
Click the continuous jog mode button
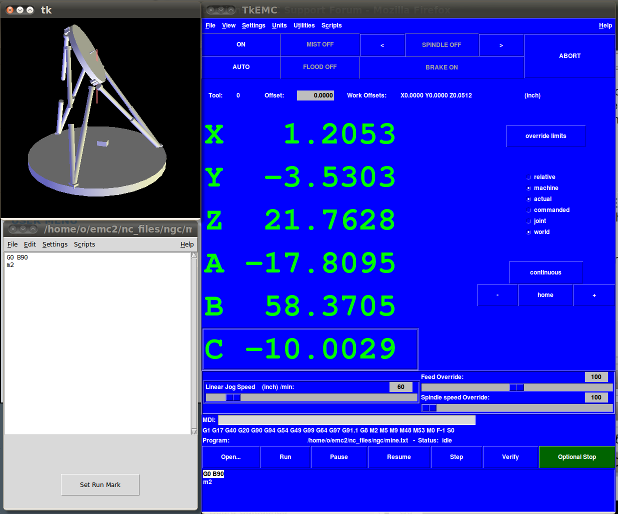click(x=545, y=272)
